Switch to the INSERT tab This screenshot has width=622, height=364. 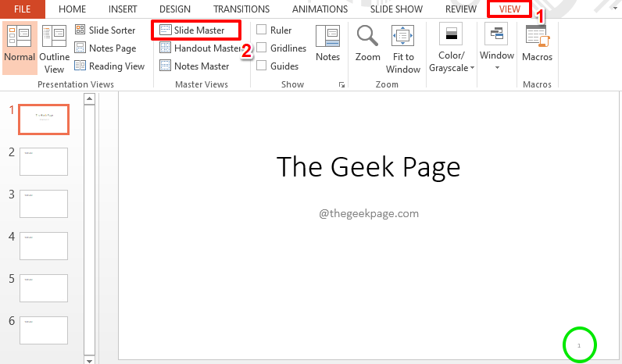point(123,9)
